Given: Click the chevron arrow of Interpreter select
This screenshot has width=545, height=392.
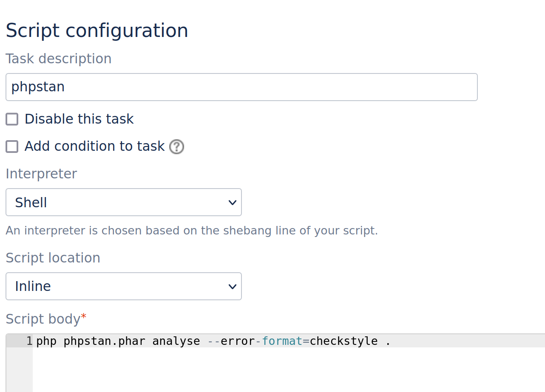Looking at the screenshot, I should 232,203.
